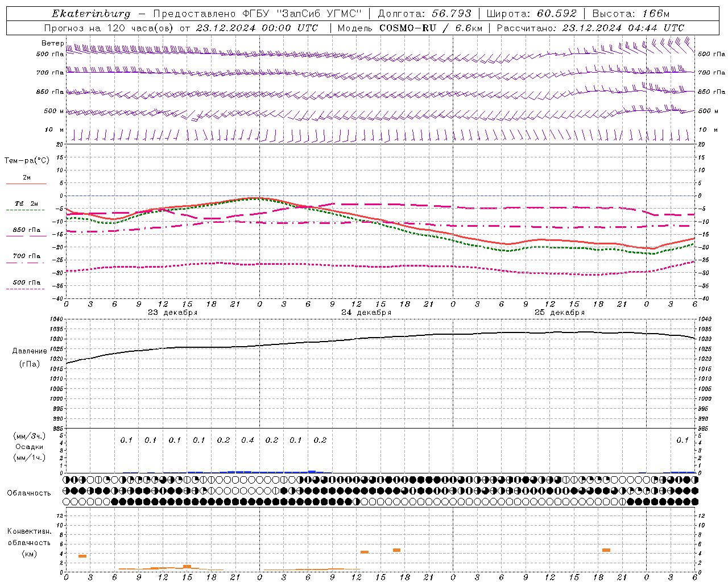This screenshot has width=728, height=582.
Task: Click Рассчитано: 23.12.2024 04:44 UTC timestamp
Action: (590, 28)
